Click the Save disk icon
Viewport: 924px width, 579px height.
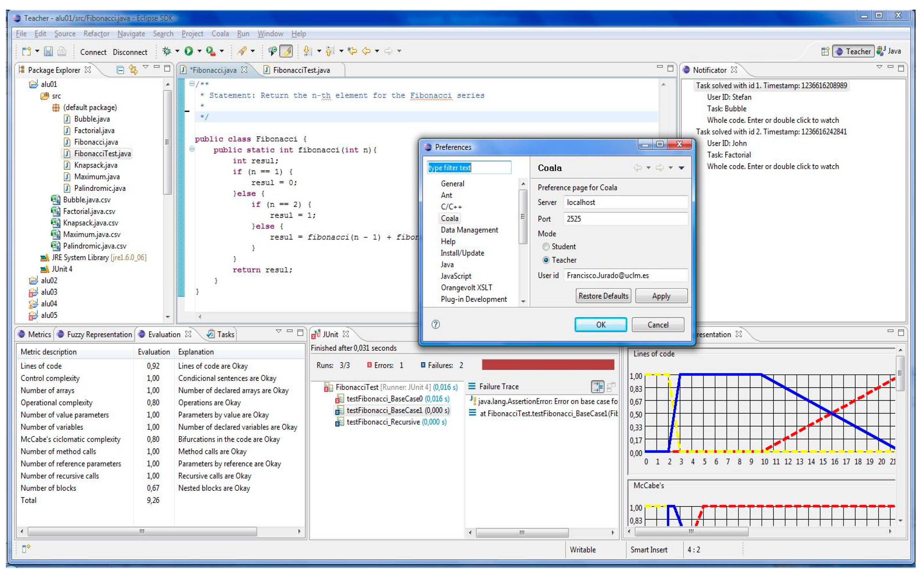click(48, 51)
